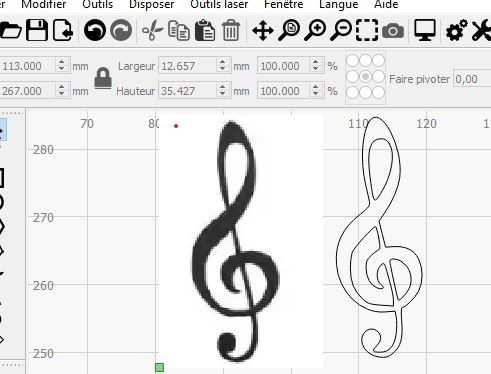Viewport: 491px width, 374px height.
Task: Click the height percent field
Action: (x=284, y=91)
